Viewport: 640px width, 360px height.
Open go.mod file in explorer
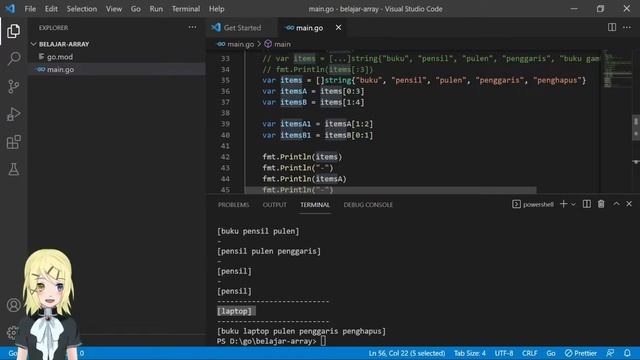click(x=60, y=57)
